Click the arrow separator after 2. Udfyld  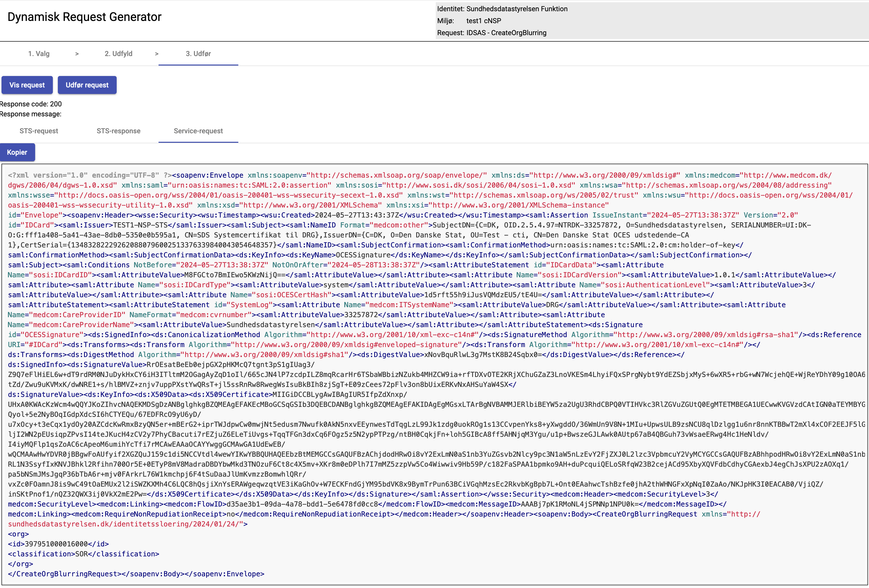157,54
